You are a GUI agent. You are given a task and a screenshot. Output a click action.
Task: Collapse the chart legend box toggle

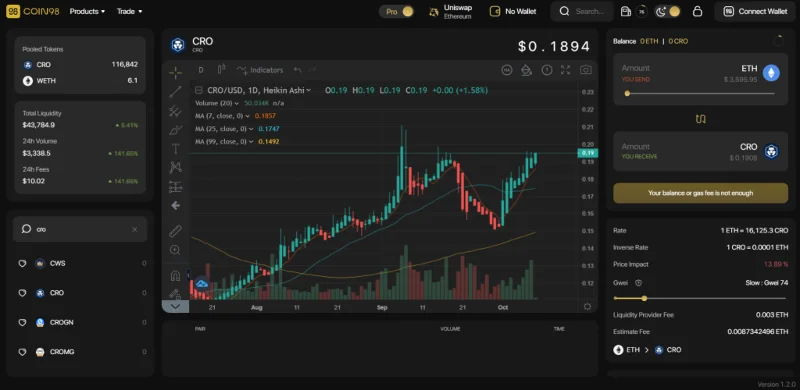tap(199, 90)
